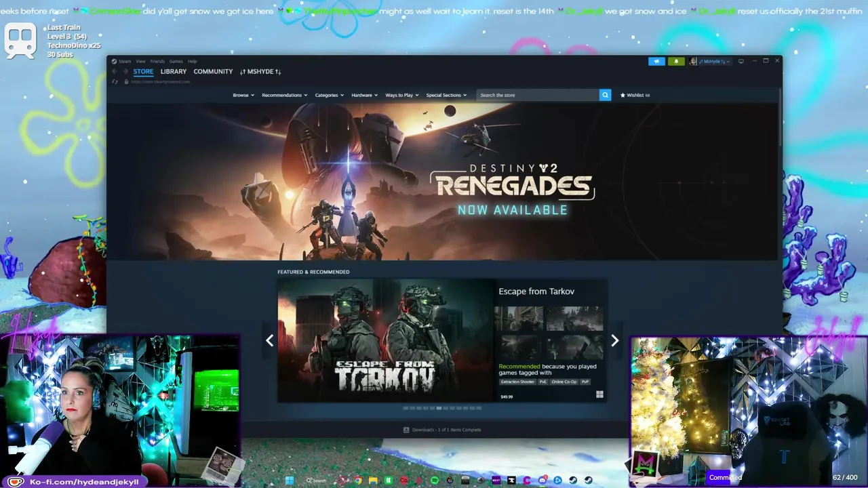The height and width of the screenshot is (488, 868).
Task: Click the Big Picture mode monitor icon
Action: [741, 61]
